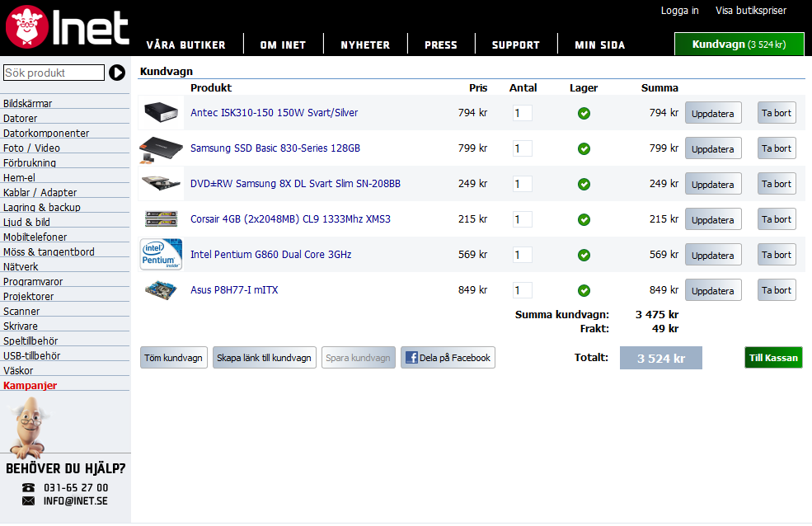The height and width of the screenshot is (526, 812).
Task: Remove Antec case with Ta bort
Action: coord(777,113)
